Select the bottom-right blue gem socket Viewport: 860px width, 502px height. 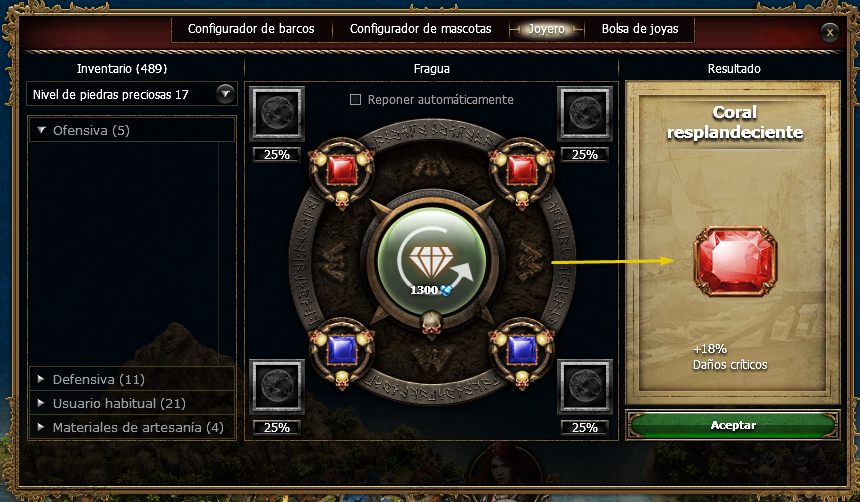pos(522,351)
